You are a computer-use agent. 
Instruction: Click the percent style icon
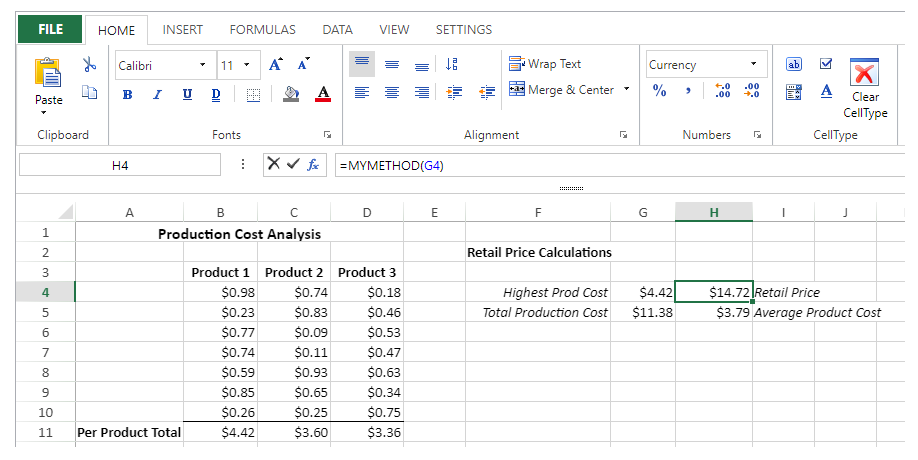tap(660, 91)
